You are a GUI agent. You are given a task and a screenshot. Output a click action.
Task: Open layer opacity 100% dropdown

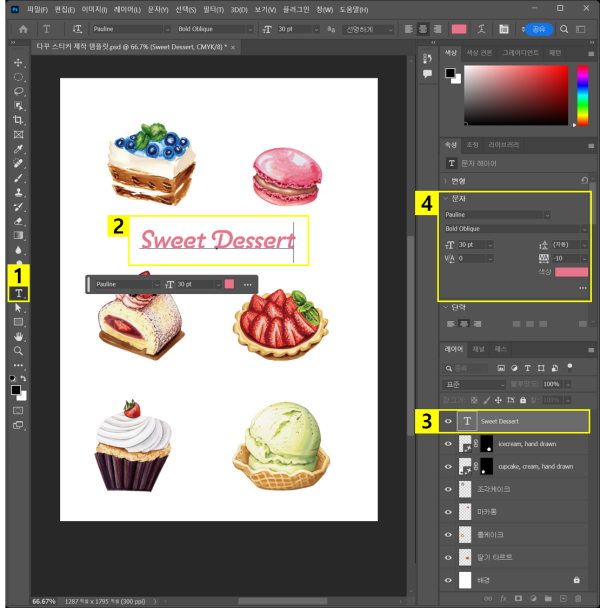click(568, 384)
